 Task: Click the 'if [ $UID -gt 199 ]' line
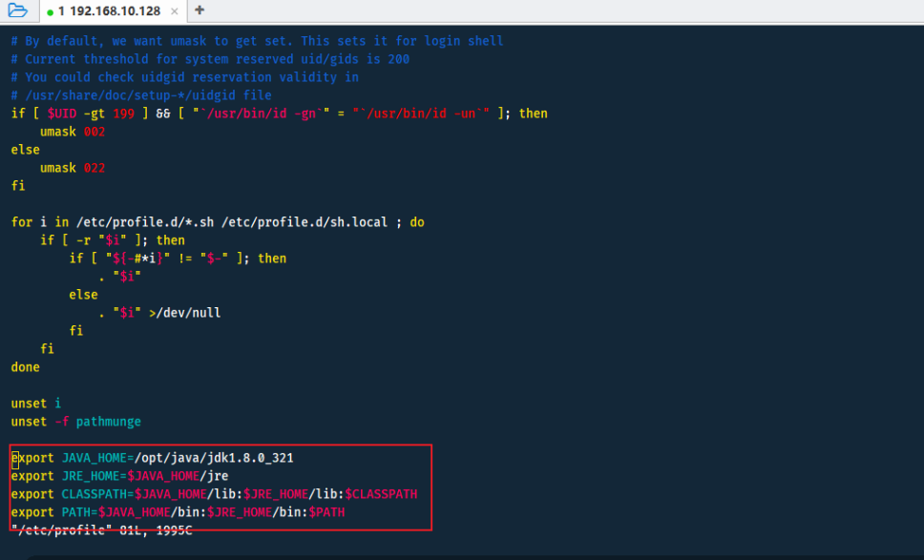click(x=280, y=114)
